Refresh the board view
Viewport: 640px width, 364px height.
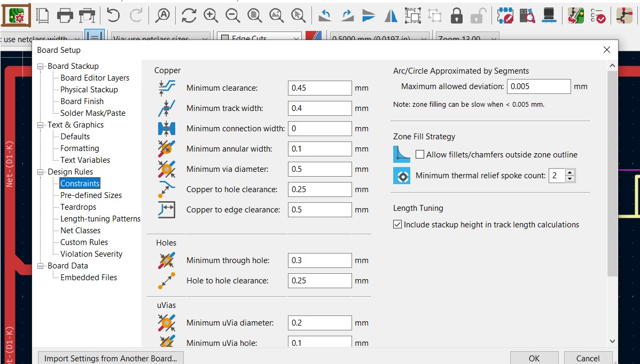click(x=189, y=15)
